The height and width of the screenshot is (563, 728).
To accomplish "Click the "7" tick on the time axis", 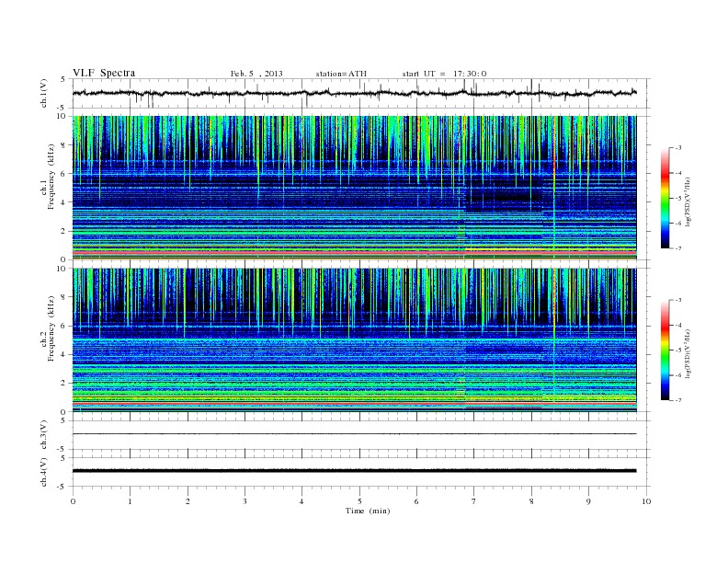I will point(473,501).
